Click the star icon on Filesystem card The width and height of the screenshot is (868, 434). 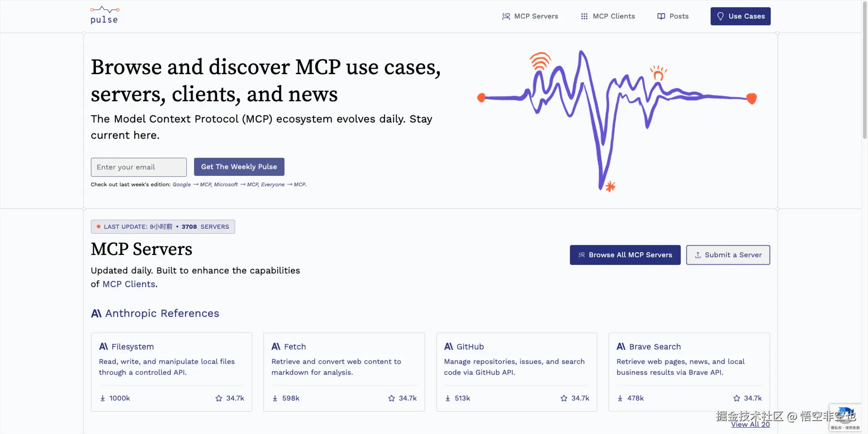(219, 398)
